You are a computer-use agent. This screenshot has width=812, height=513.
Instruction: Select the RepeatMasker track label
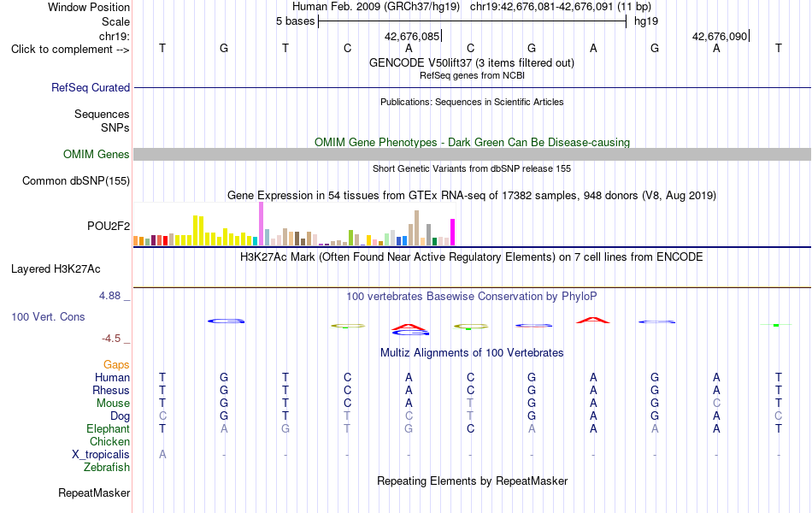94,492
